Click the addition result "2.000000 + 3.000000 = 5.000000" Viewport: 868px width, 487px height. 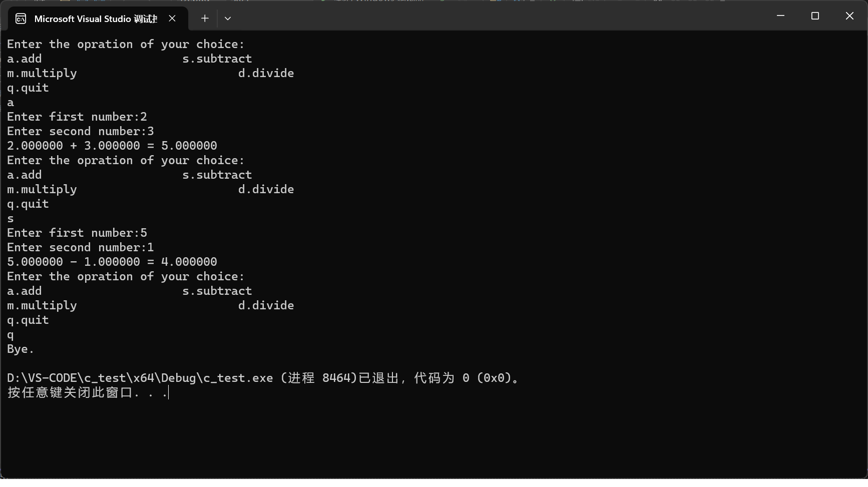click(x=112, y=146)
